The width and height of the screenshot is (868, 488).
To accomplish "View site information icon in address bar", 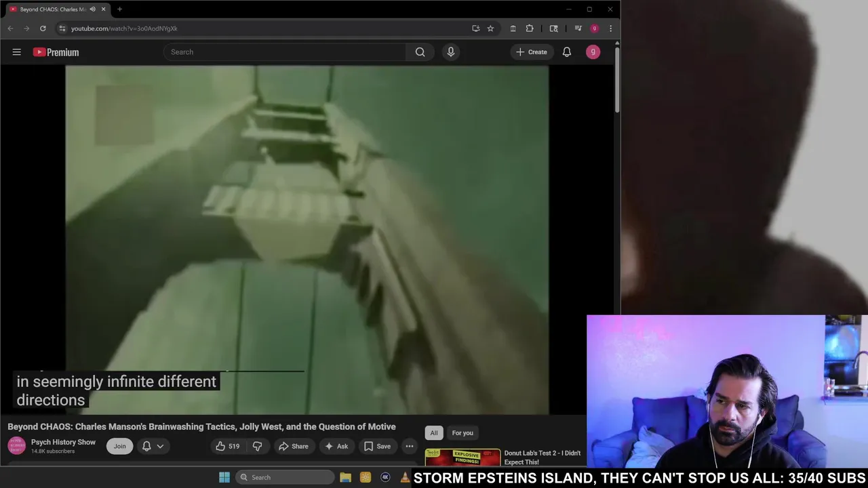I will pyautogui.click(x=62, y=28).
